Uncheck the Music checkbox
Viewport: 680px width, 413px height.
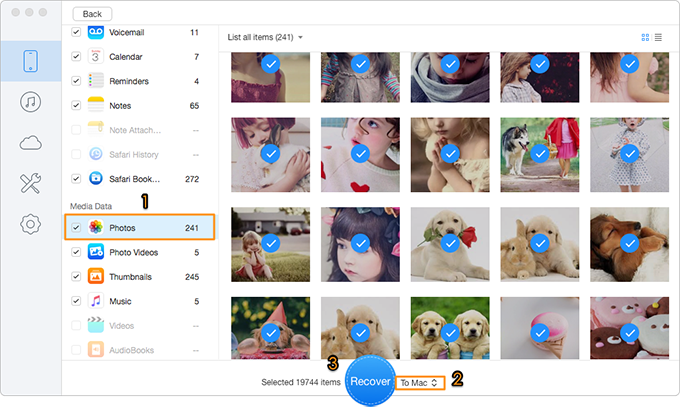[x=76, y=301]
